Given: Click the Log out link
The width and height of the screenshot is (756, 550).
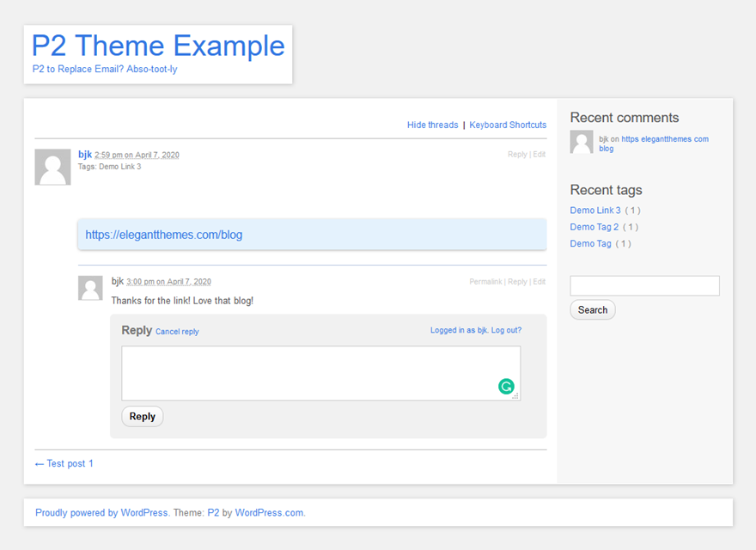Looking at the screenshot, I should (x=506, y=330).
